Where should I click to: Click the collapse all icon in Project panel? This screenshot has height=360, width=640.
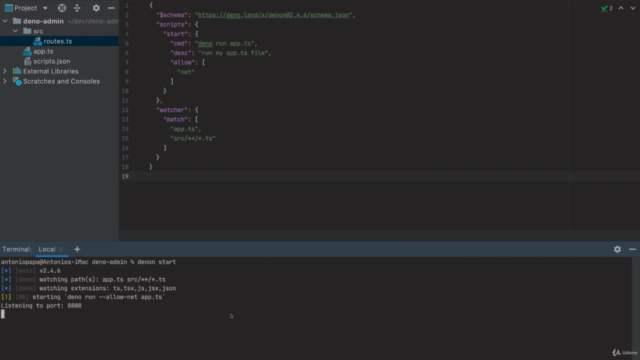pos(77,8)
